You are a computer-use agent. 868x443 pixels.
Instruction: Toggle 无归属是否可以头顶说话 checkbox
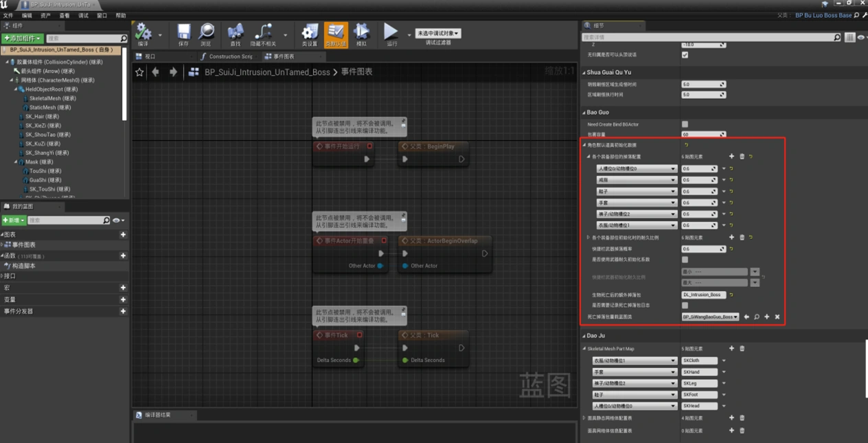point(685,54)
